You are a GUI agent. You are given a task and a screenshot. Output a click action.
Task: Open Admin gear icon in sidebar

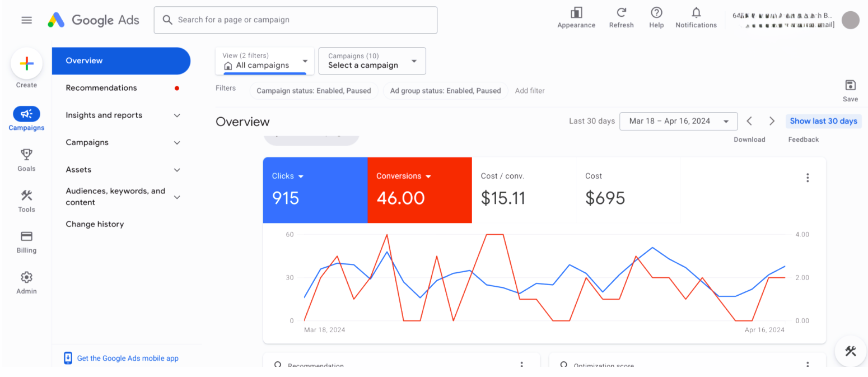[26, 277]
